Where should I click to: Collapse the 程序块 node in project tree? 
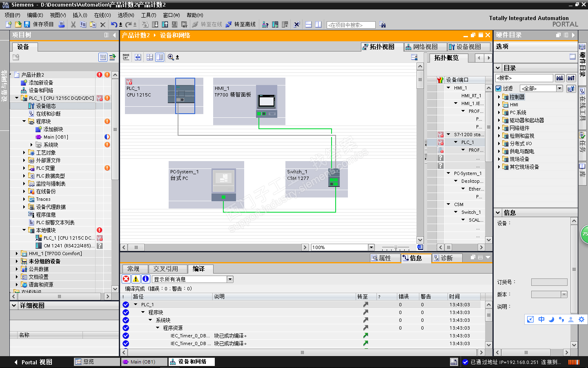click(24, 121)
